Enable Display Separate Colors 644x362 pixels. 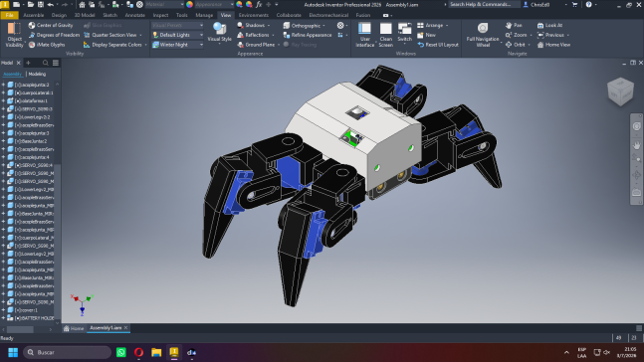(x=112, y=45)
